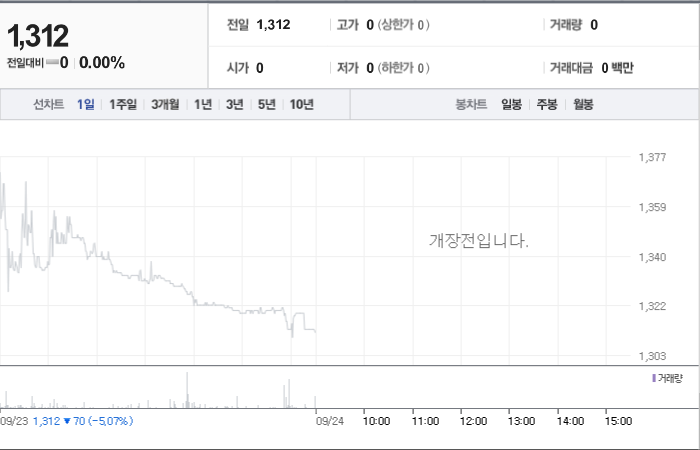This screenshot has height=450, width=700.
Task: Click the purple 거래량 legend marker
Action: (x=654, y=379)
